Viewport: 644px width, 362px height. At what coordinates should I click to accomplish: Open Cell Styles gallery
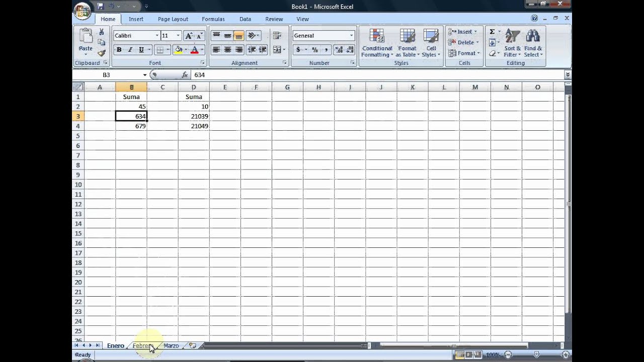pos(431,43)
